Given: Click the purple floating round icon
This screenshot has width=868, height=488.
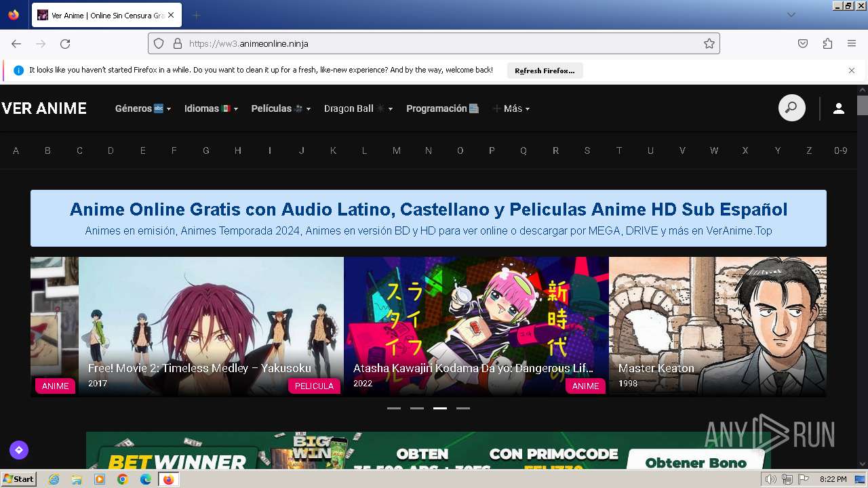Looking at the screenshot, I should click(x=19, y=449).
